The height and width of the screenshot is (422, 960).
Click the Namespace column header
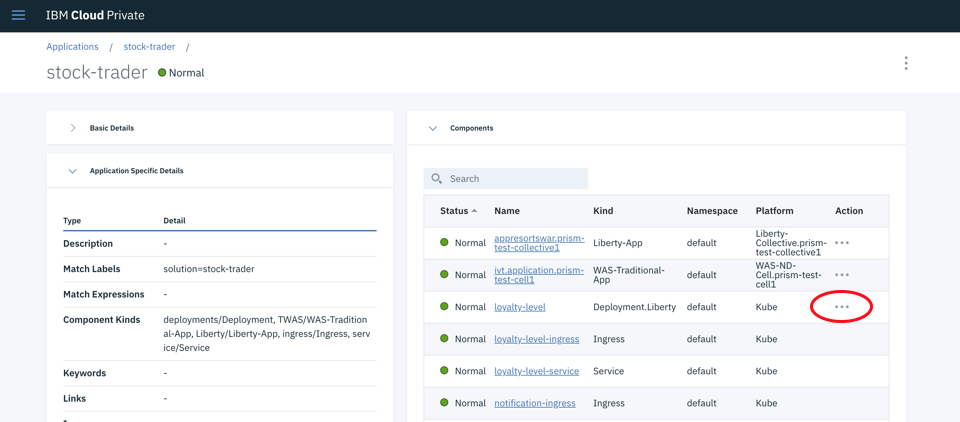712,211
